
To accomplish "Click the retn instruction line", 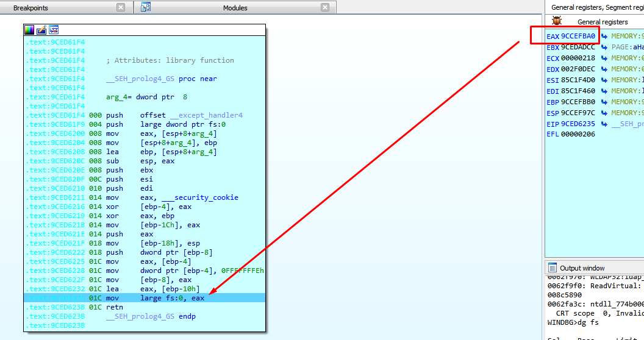I will coord(114,307).
